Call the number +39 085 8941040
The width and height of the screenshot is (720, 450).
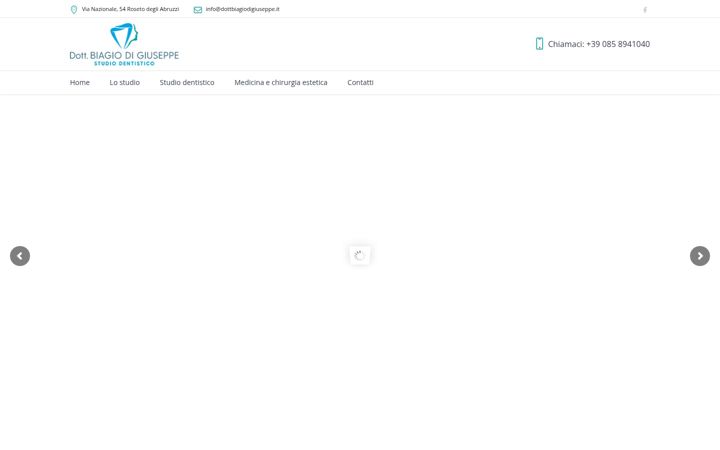(x=618, y=44)
